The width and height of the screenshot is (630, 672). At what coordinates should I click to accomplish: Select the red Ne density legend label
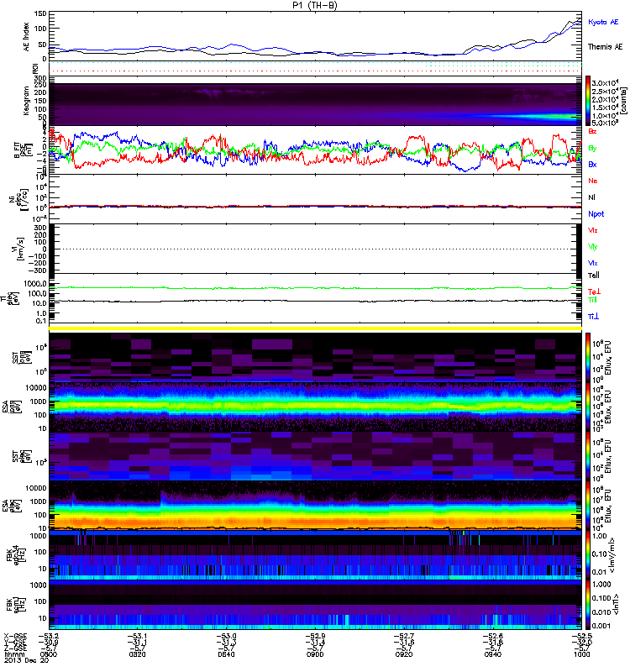(593, 181)
